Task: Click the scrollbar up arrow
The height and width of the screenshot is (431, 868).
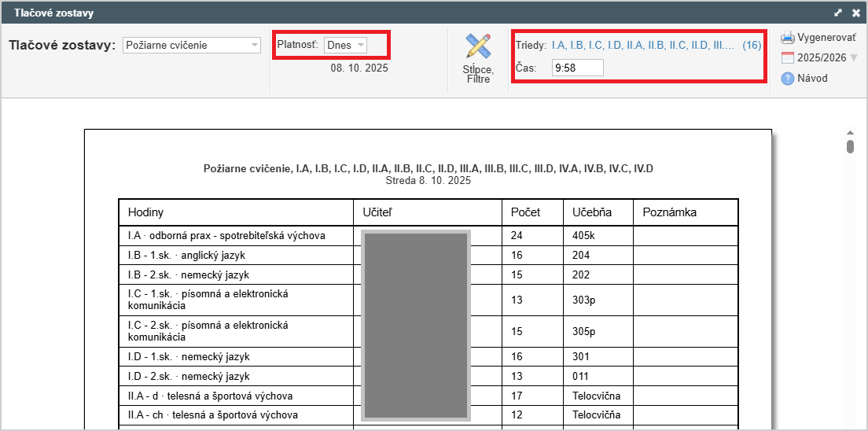Action: pos(850,133)
